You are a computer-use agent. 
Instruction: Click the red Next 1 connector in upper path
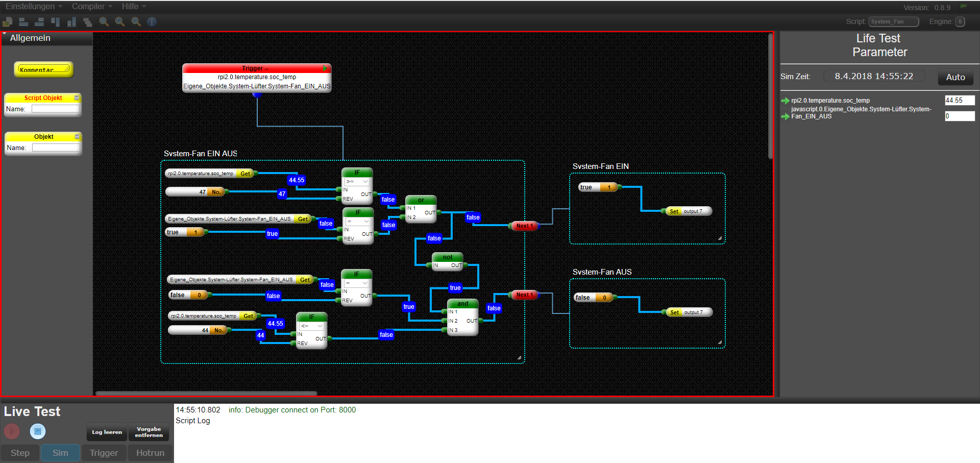click(x=524, y=226)
